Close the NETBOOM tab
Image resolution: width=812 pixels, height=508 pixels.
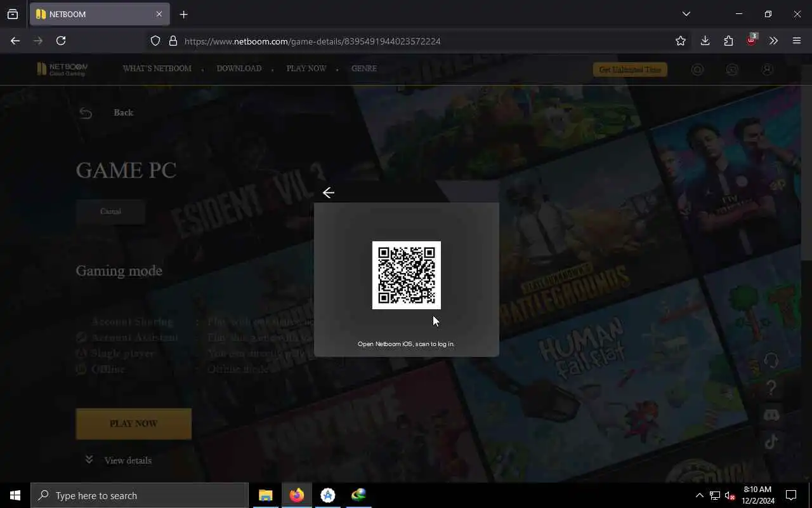(x=159, y=14)
